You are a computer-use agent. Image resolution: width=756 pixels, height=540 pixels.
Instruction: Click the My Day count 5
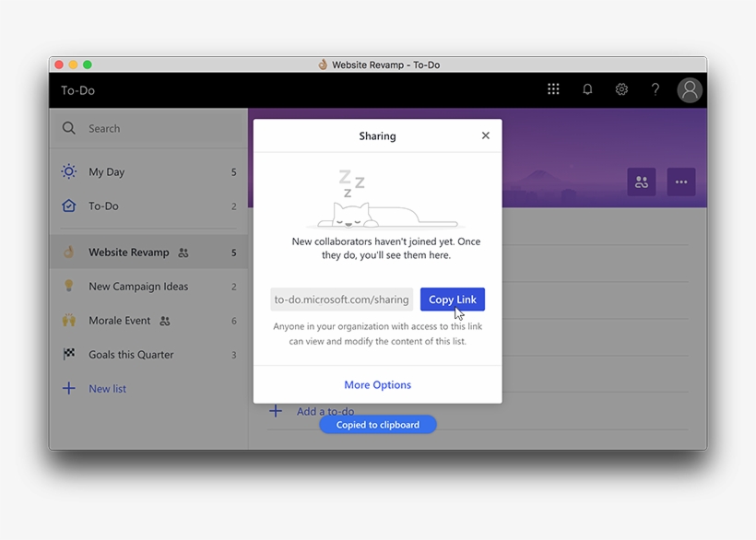pos(234,172)
